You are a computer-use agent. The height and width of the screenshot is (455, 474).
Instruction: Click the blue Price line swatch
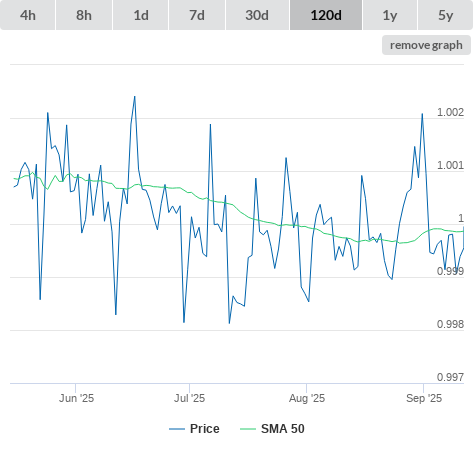[177, 429]
